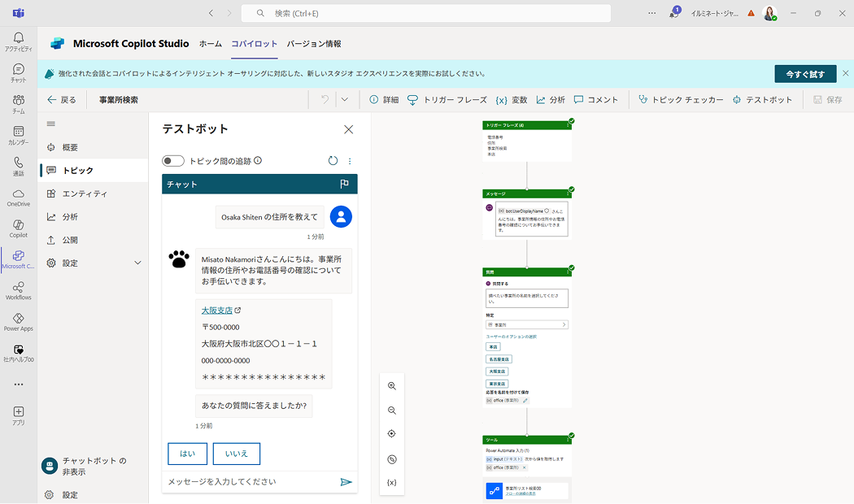Click the circular mini-map icon on canvas toolbar

[x=391, y=459]
